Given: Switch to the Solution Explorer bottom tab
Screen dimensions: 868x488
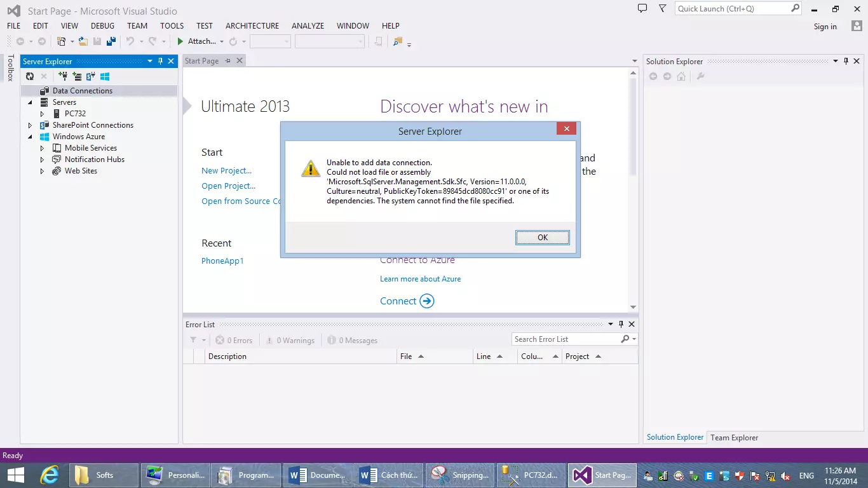Looking at the screenshot, I should (x=675, y=437).
